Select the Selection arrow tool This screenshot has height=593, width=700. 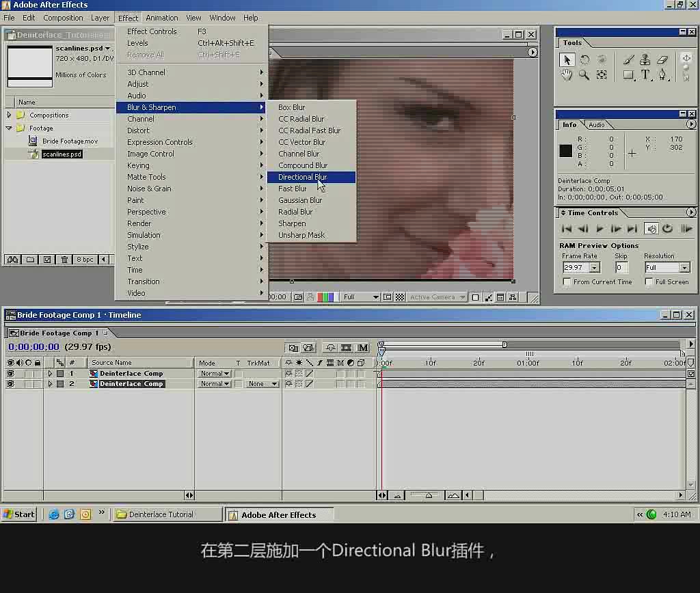tap(567, 60)
